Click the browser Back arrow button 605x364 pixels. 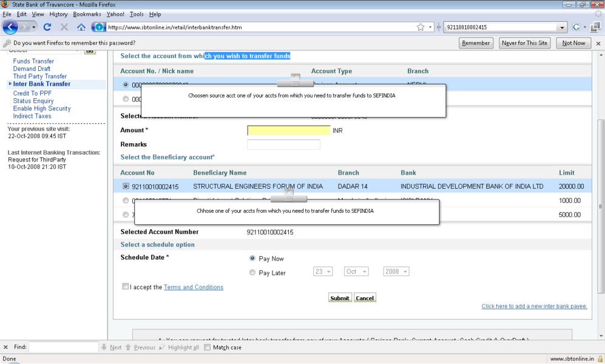(x=10, y=27)
